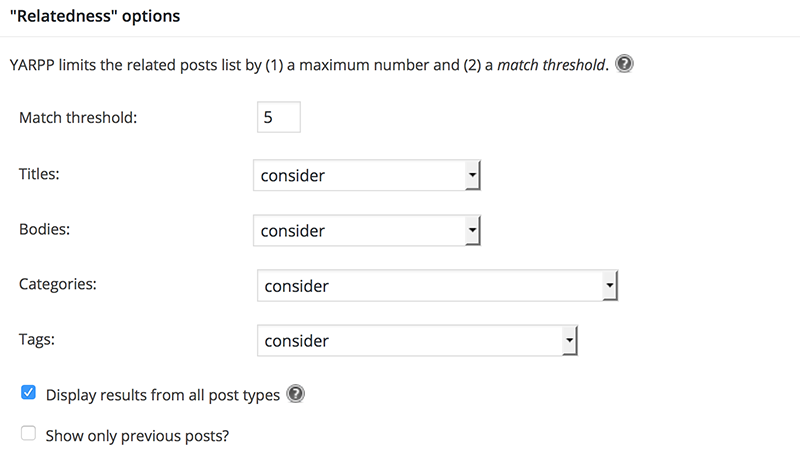Click the Tags field label

pos(37,339)
